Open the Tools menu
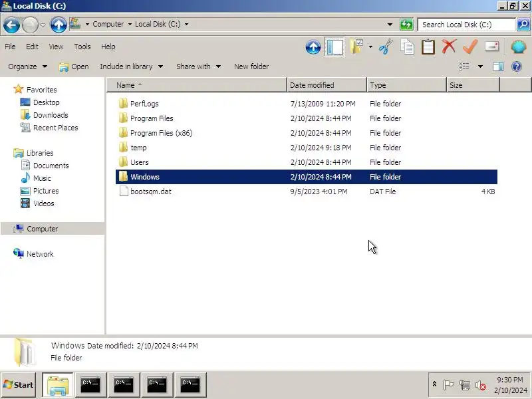 click(x=82, y=47)
